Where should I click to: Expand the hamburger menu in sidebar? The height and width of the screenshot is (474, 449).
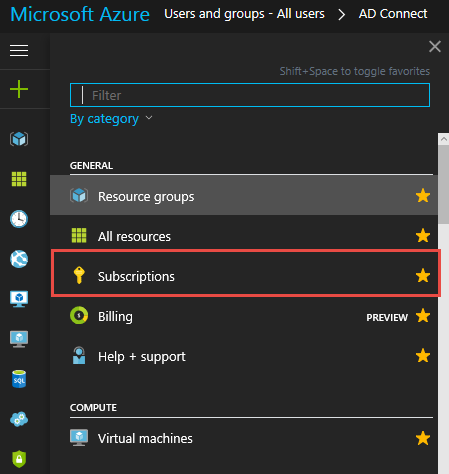(19, 51)
